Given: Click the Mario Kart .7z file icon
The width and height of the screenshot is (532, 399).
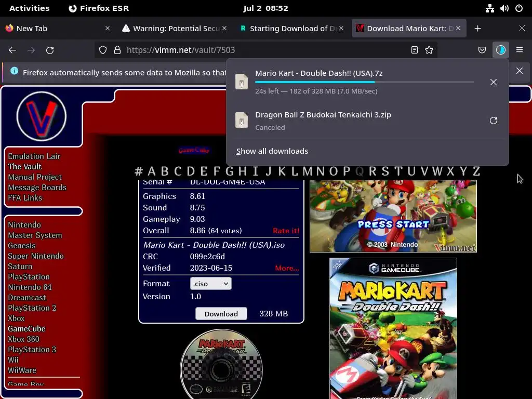Looking at the screenshot, I should (242, 82).
